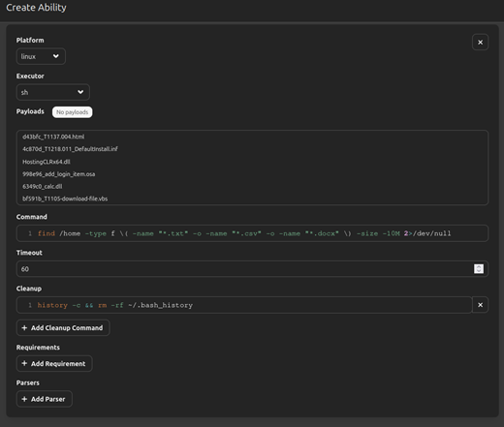Click Add Parser button
This screenshot has height=427, width=504.
pos(45,399)
